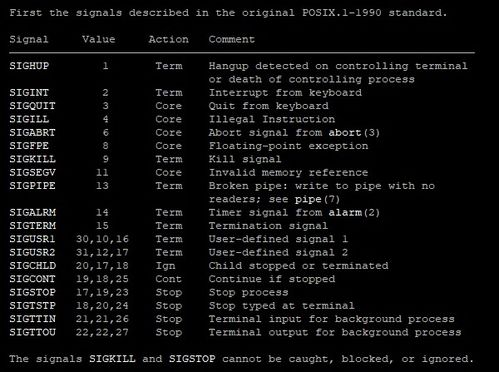Click the Comment column header

coord(232,39)
